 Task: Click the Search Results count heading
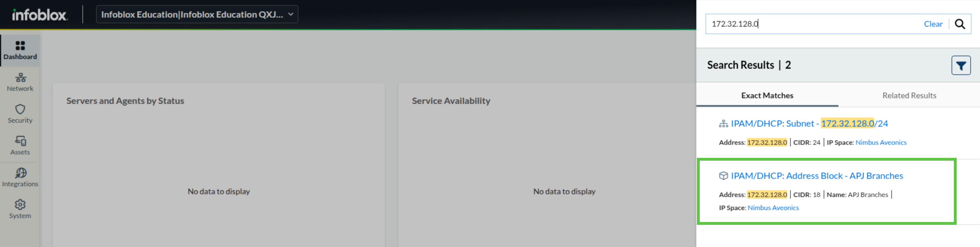click(x=749, y=65)
